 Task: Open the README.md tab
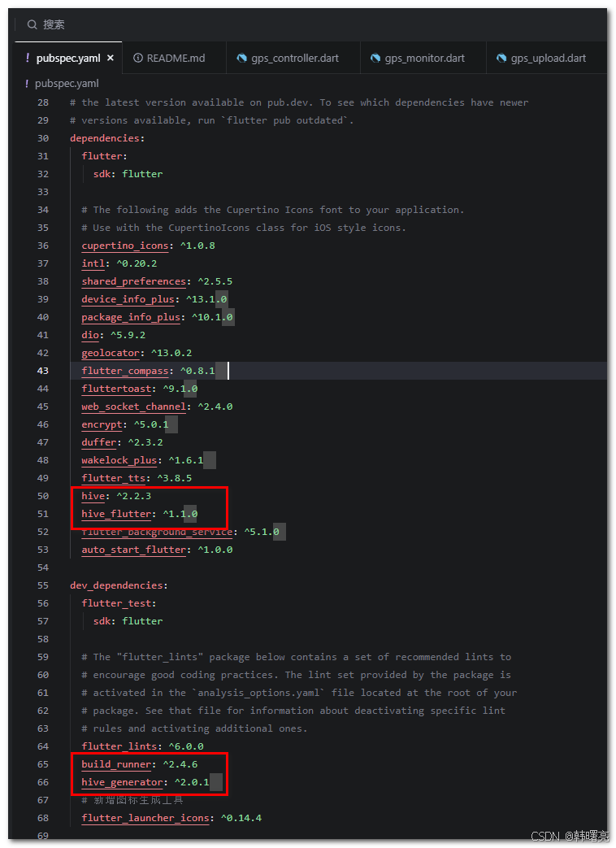click(174, 58)
